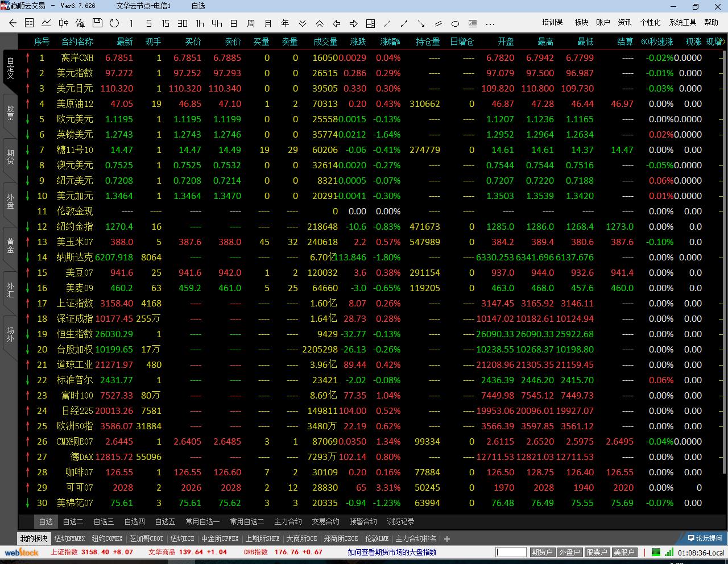The height and width of the screenshot is (564, 728).
Task: Open the 培训课 menu
Action: [552, 22]
